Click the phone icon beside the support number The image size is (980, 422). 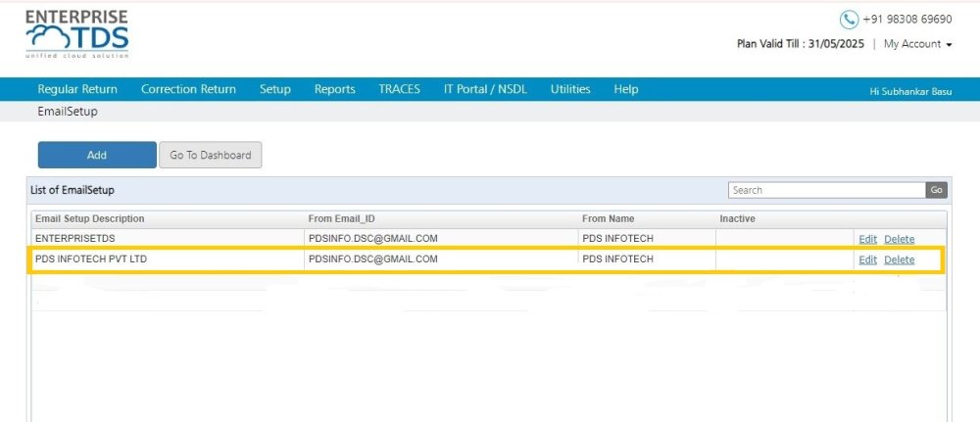coord(849,20)
